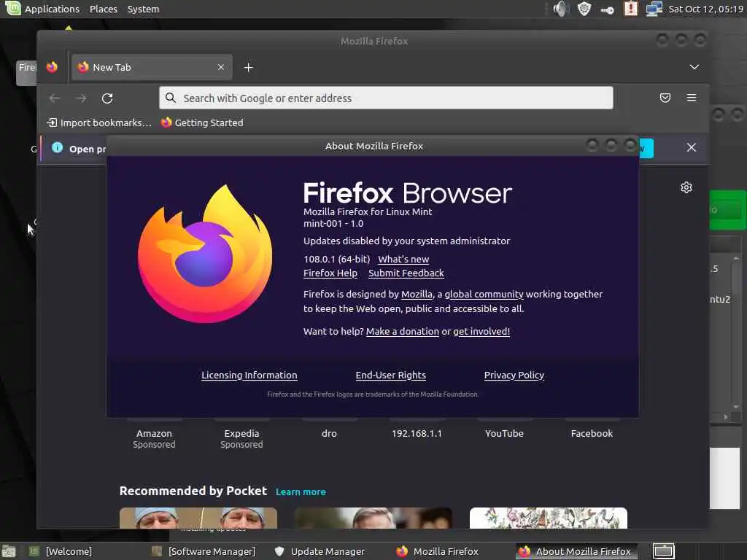
Task: Click the workspace switcher icon in taskbar
Action: (663, 551)
